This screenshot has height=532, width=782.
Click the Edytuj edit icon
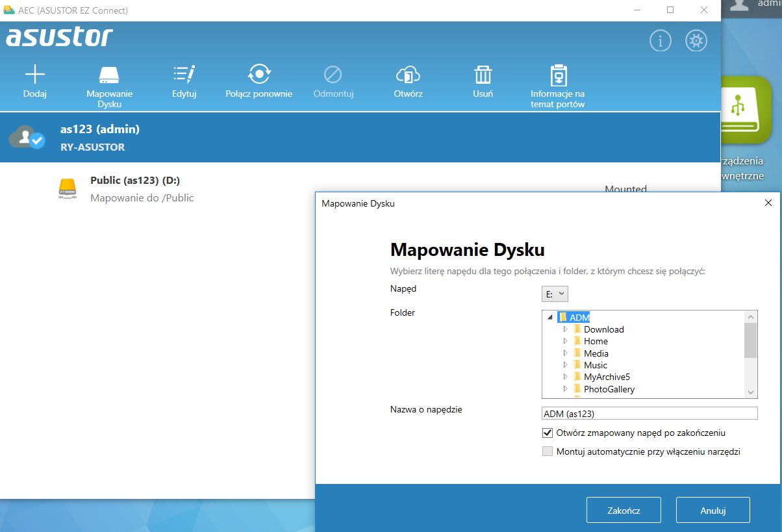point(184,74)
